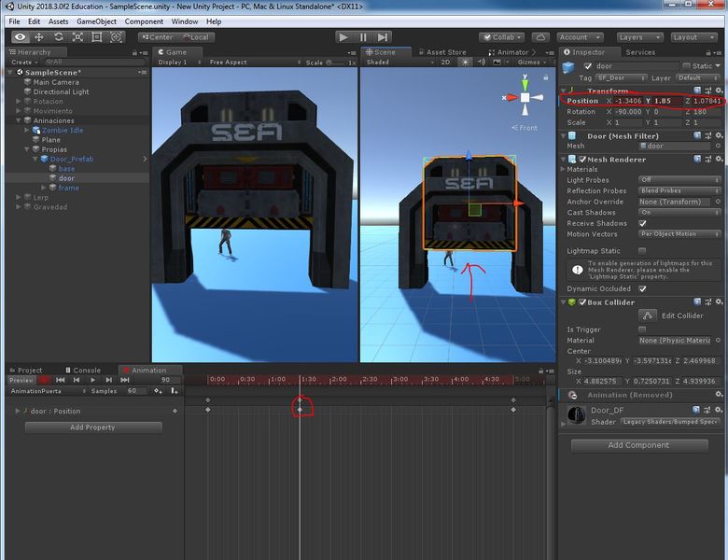728x560 pixels.
Task: Click Edit Collider icon button
Action: coord(648,315)
